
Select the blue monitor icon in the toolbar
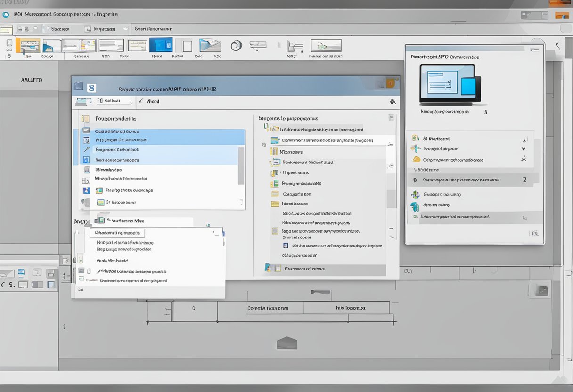161,46
